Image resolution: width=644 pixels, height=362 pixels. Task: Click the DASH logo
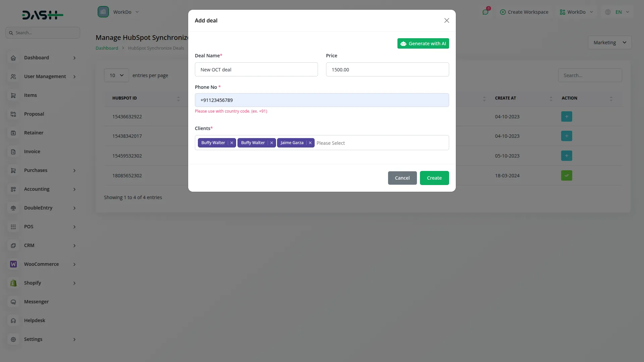click(x=42, y=15)
